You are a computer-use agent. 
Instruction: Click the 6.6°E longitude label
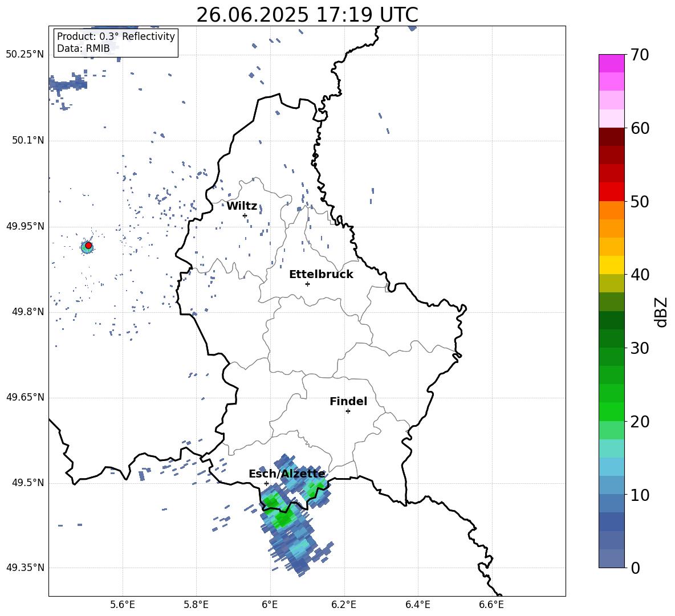click(491, 605)
